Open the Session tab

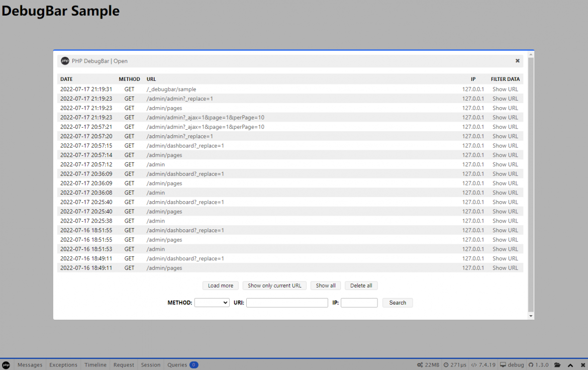(x=150, y=365)
